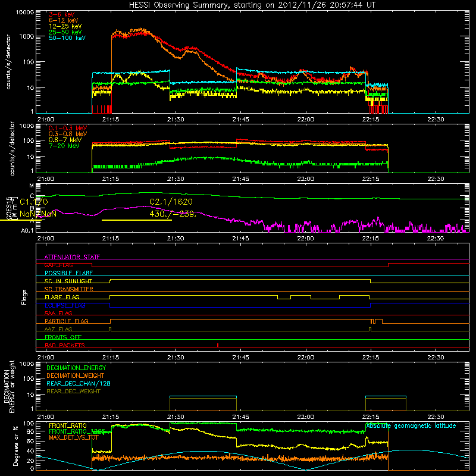Image resolution: width=476 pixels, height=476 pixels.
Task: Click the 430./-239. position annotation
Action: tap(173, 214)
